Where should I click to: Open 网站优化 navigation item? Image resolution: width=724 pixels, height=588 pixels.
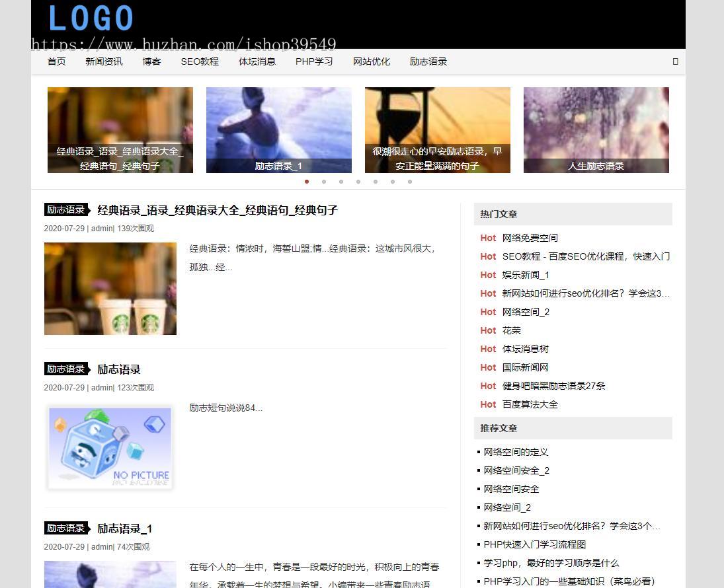point(371,61)
